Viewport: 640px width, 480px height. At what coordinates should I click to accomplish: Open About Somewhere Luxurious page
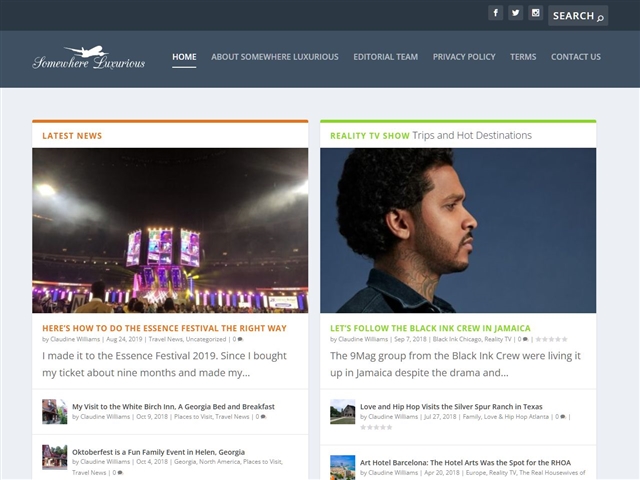click(274, 57)
